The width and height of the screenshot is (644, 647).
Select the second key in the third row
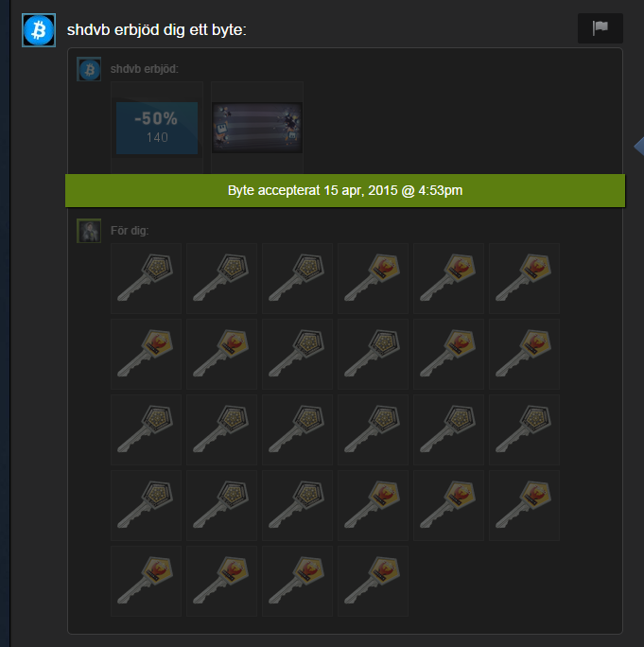[x=221, y=430]
